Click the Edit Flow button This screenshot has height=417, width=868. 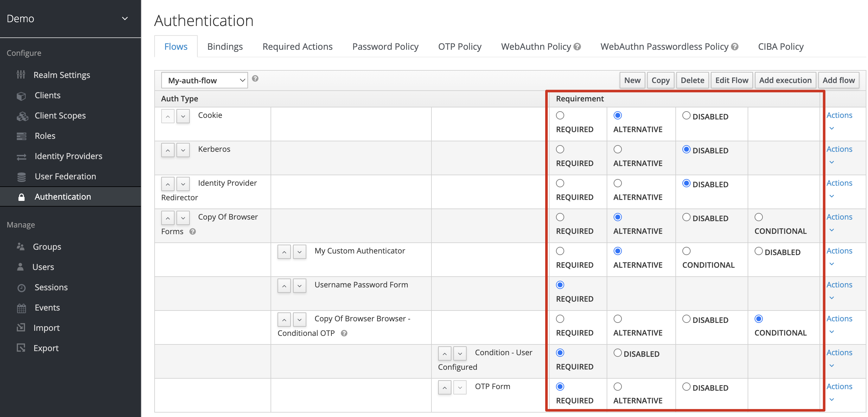click(x=731, y=80)
